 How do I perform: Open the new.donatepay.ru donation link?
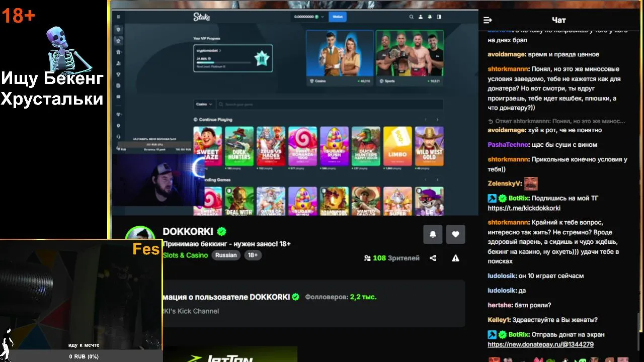pos(540,344)
